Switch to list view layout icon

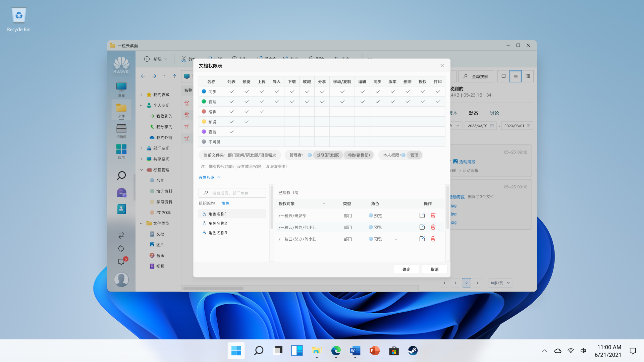(516, 76)
